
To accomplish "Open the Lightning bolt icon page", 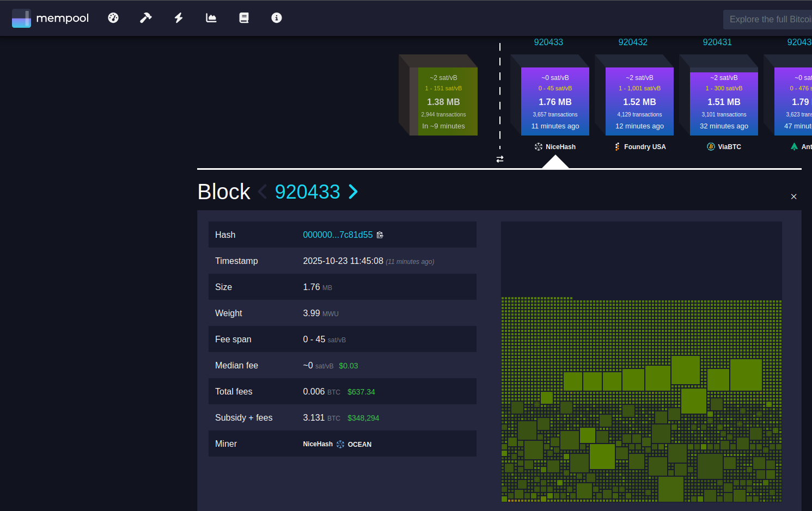I will 179,18.
